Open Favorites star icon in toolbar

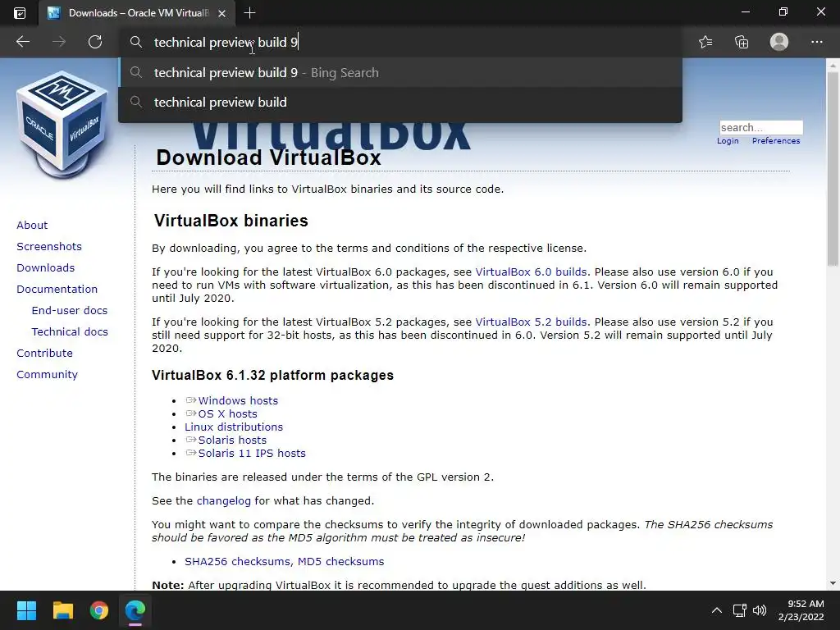[x=705, y=42]
